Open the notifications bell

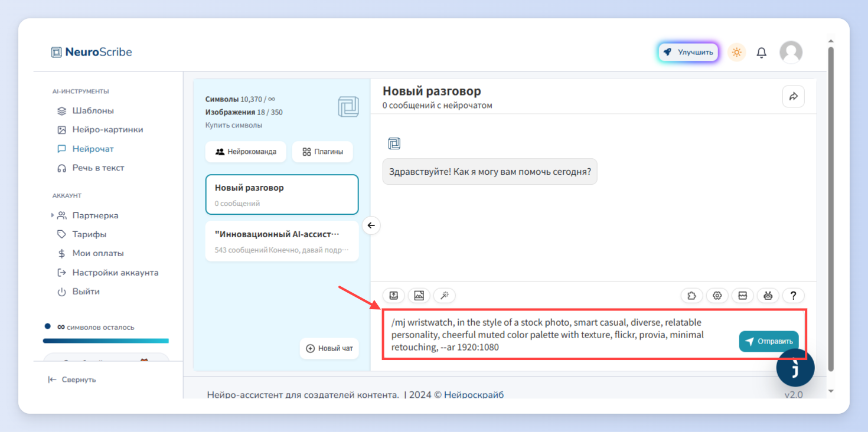click(x=762, y=53)
